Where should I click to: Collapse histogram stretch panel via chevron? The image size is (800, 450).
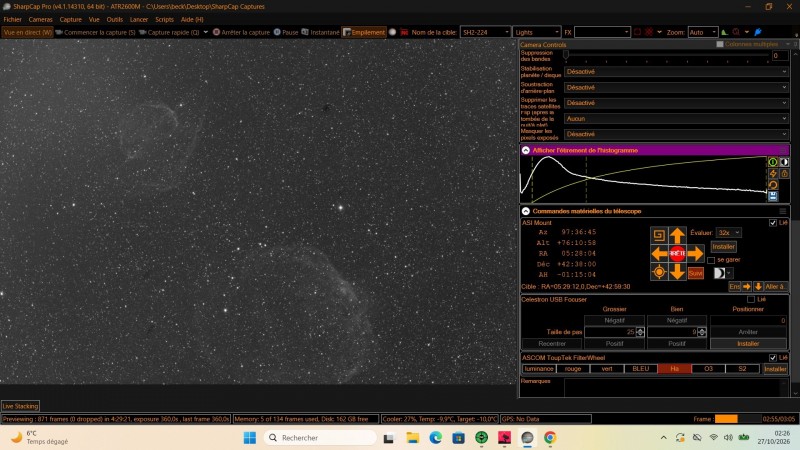pos(526,151)
